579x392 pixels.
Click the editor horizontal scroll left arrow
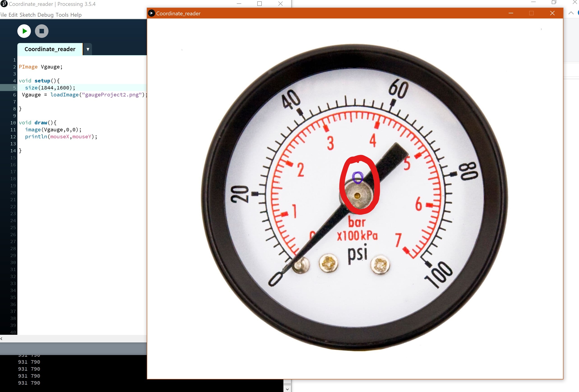pos(2,338)
